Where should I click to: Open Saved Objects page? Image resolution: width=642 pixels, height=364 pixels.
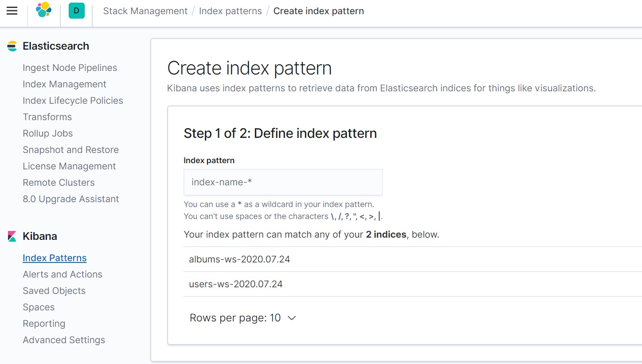click(54, 291)
